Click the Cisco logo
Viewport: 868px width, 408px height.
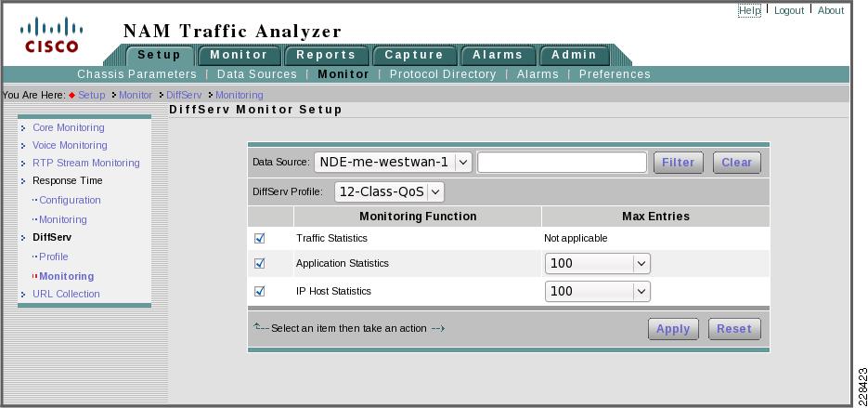[51, 35]
